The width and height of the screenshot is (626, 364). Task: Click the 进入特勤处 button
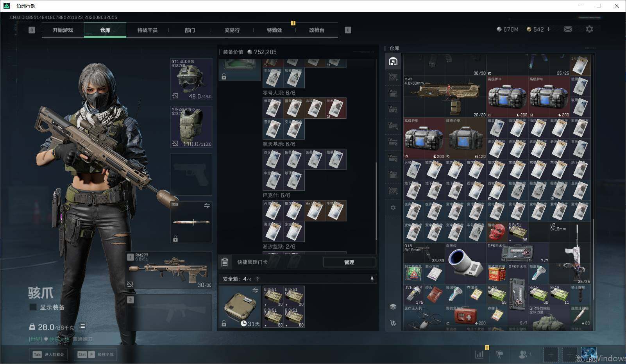49,355
